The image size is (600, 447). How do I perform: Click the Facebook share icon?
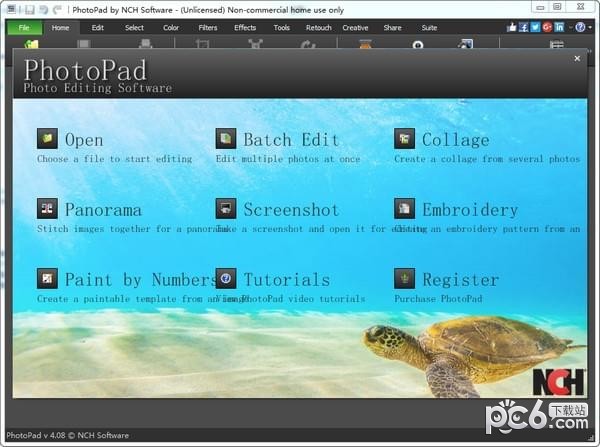coord(524,27)
